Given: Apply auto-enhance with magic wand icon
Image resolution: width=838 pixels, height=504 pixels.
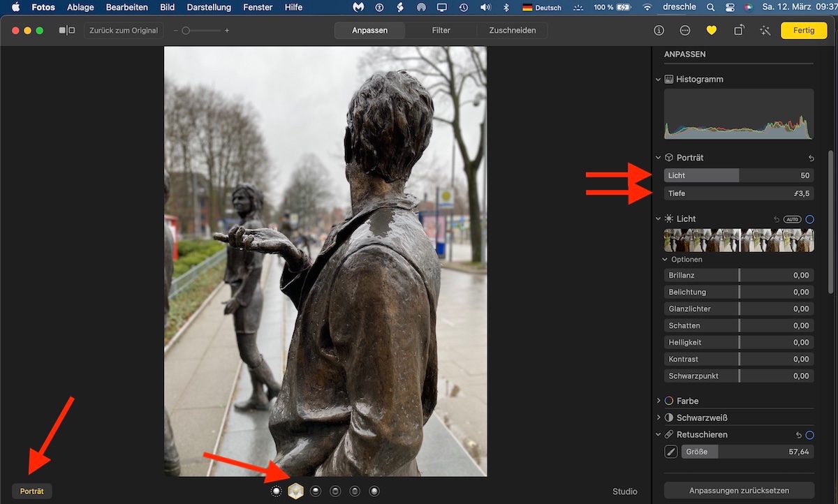Looking at the screenshot, I should (x=765, y=31).
